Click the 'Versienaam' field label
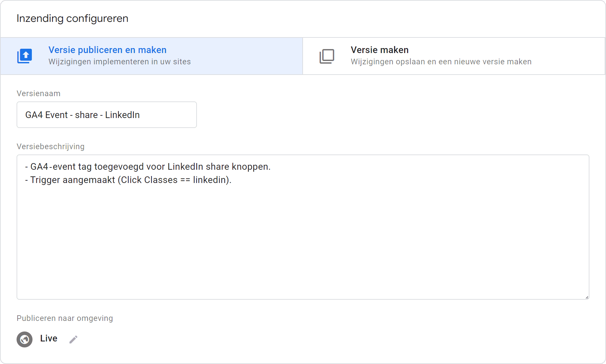This screenshot has height=364, width=606. coord(38,93)
